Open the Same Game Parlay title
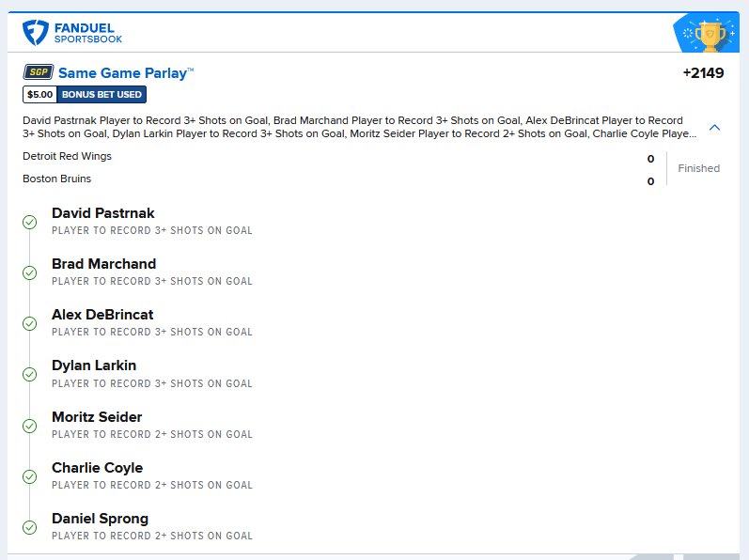This screenshot has height=560, width=749. tap(126, 73)
